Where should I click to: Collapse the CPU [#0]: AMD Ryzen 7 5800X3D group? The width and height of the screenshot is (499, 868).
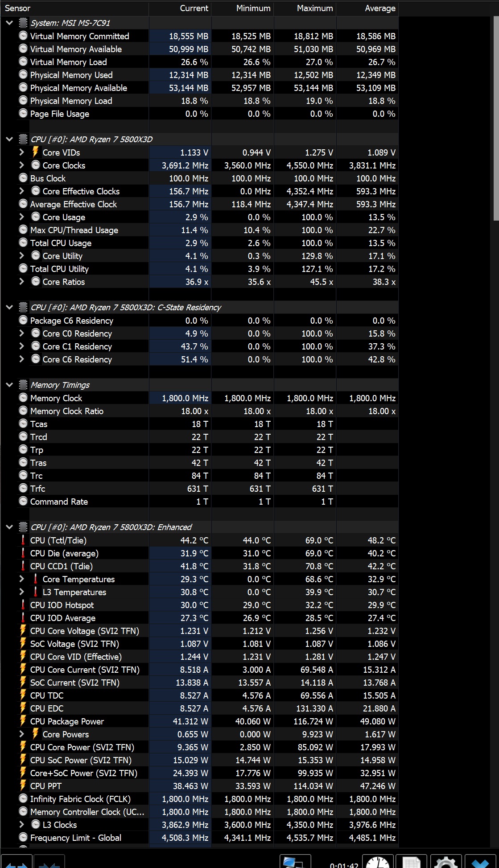click(x=9, y=140)
